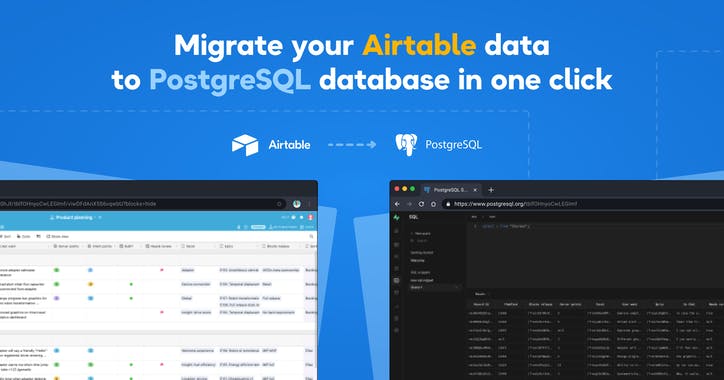Screen dimensions: 724x380
Task: Click the PostgreSQL elephant logo in the banner
Action: click(406, 145)
